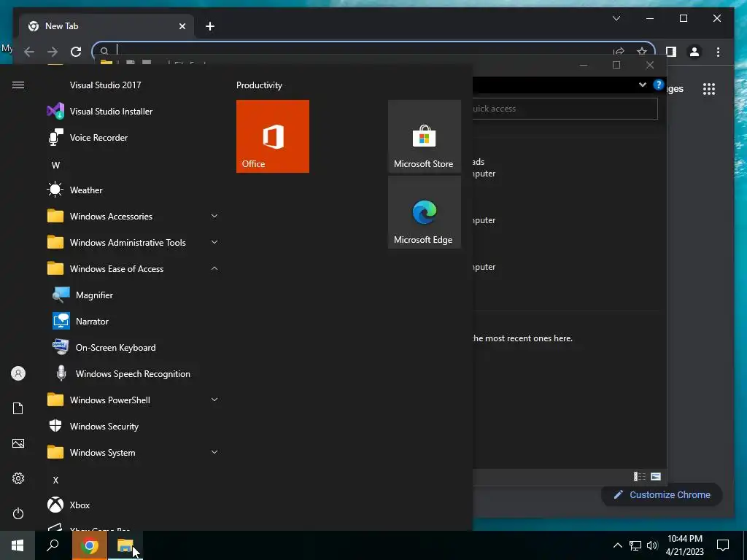Expand File Explorer ribbon chevron
This screenshot has width=747, height=560.
coord(642,85)
